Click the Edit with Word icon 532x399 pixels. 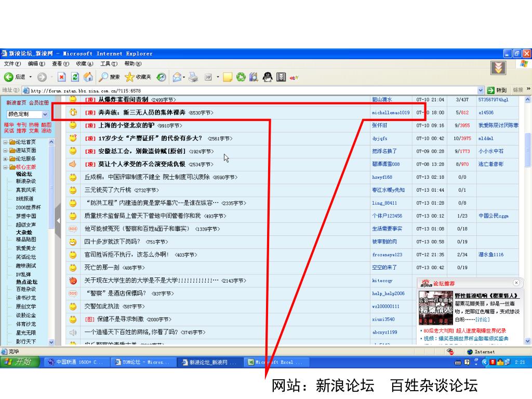pyautogui.click(x=208, y=77)
